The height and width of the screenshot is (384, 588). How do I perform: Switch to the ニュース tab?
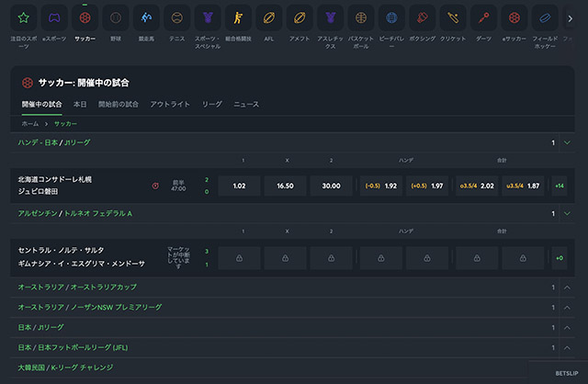[246, 104]
